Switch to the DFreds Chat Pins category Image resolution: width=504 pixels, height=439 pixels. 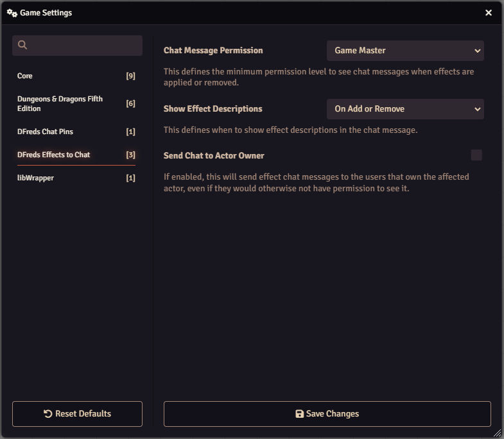point(45,132)
